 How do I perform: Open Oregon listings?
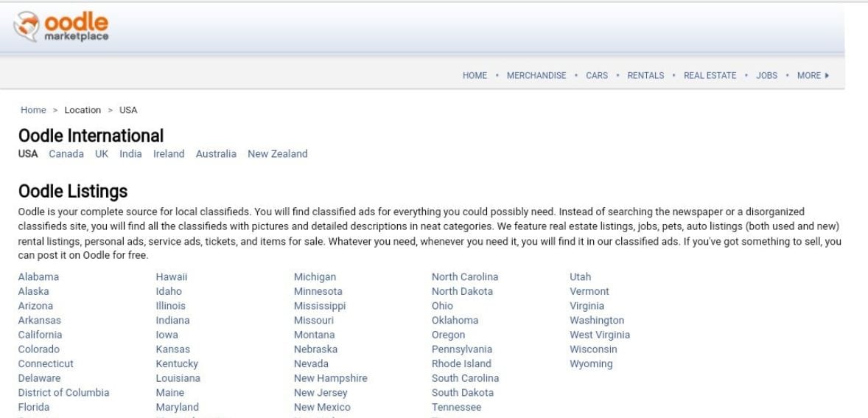[x=449, y=335]
